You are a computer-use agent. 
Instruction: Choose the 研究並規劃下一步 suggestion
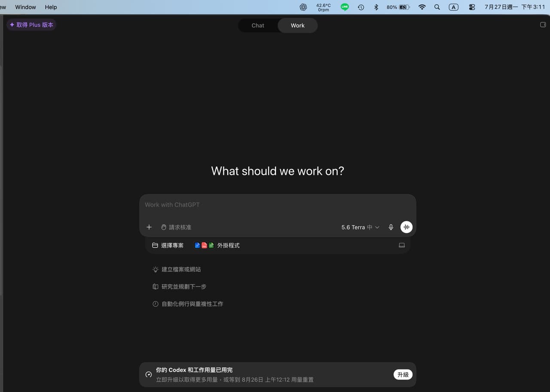(x=179, y=287)
